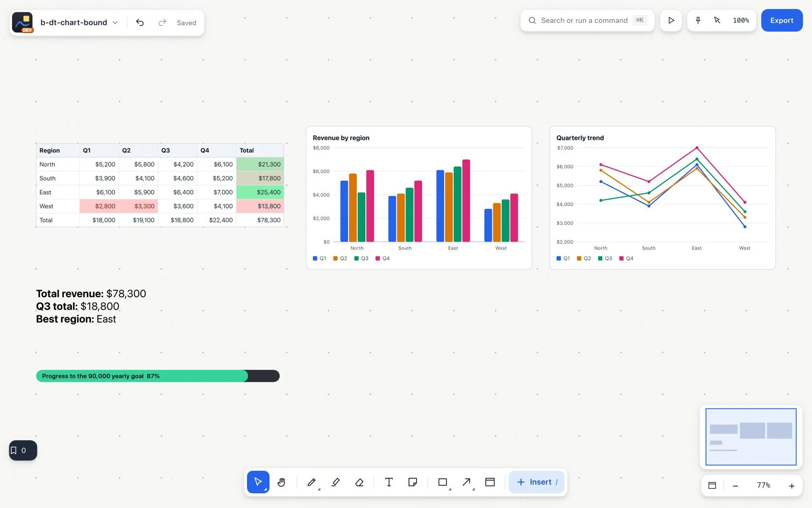This screenshot has width=812, height=508.
Task: Click the Region column header
Action: (x=58, y=150)
